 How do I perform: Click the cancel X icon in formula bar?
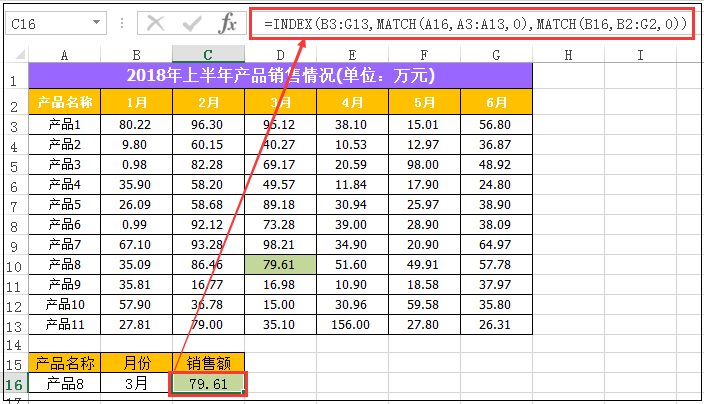(x=156, y=23)
